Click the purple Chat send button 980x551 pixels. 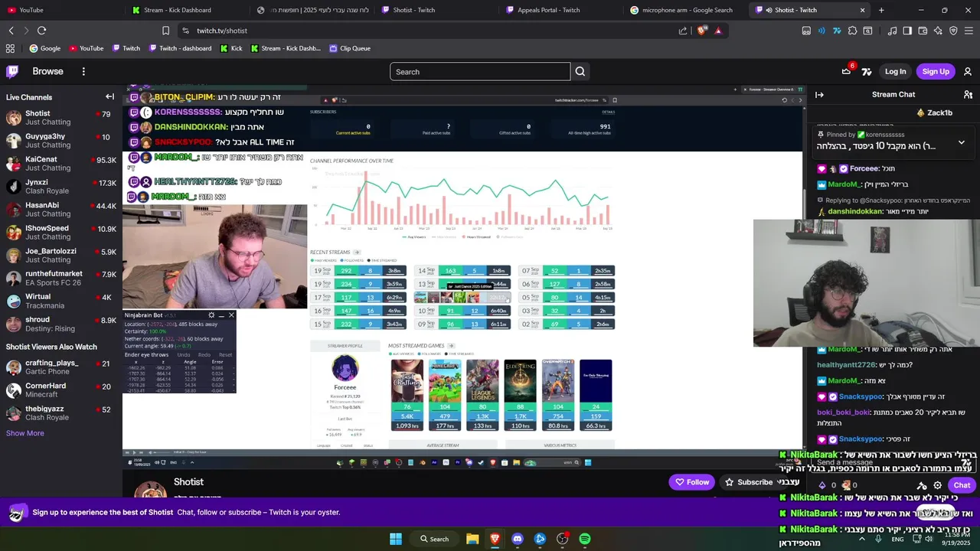(x=962, y=485)
